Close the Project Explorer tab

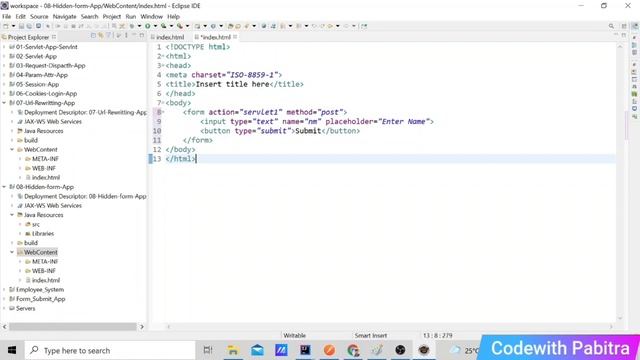click(54, 37)
